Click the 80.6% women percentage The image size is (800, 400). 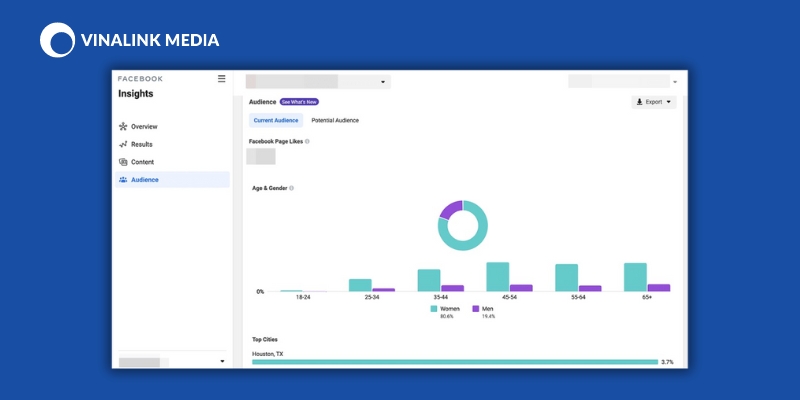446,317
